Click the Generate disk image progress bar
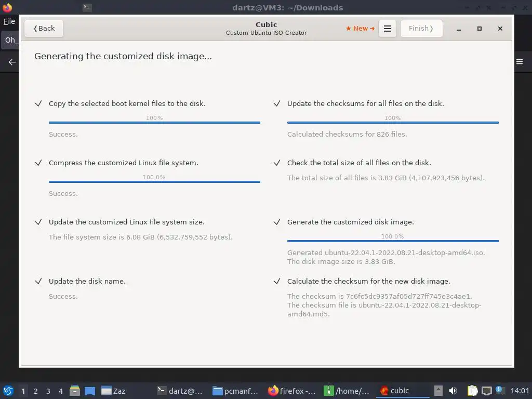The image size is (532, 399). [393, 241]
